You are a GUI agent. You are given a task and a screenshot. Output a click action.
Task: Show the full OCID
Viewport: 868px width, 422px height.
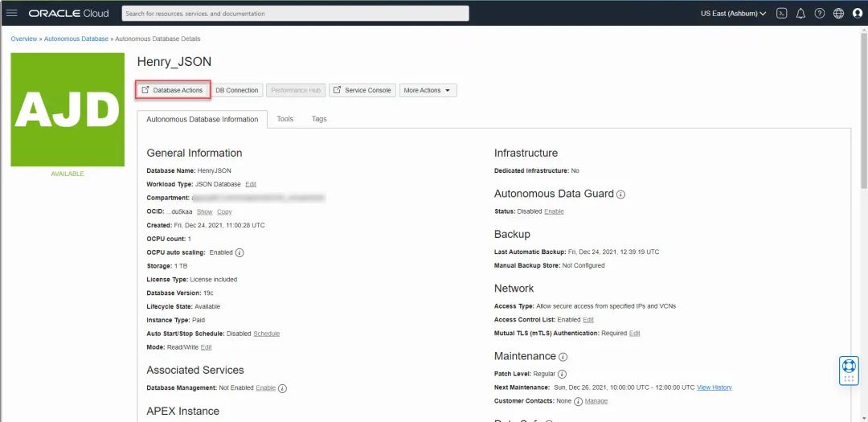(x=205, y=211)
